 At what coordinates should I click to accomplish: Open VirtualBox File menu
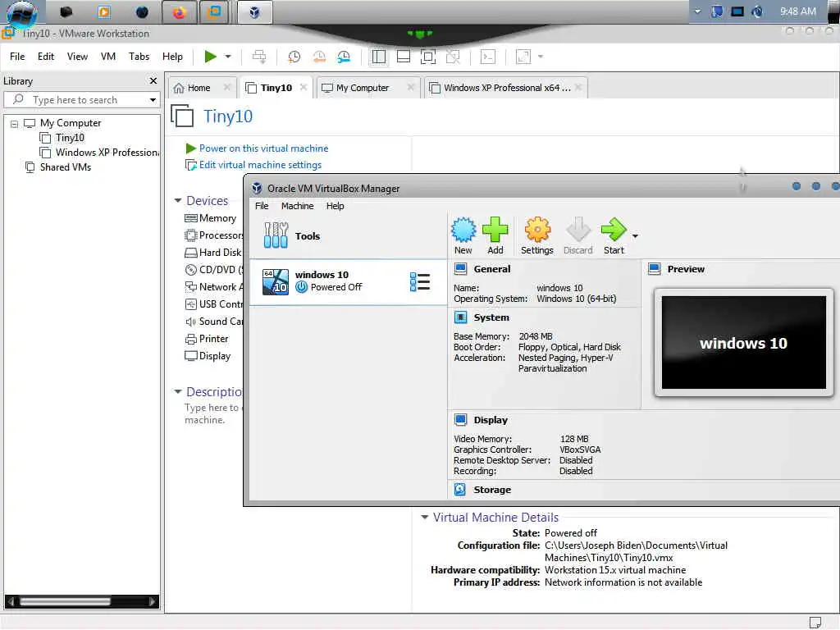[262, 206]
